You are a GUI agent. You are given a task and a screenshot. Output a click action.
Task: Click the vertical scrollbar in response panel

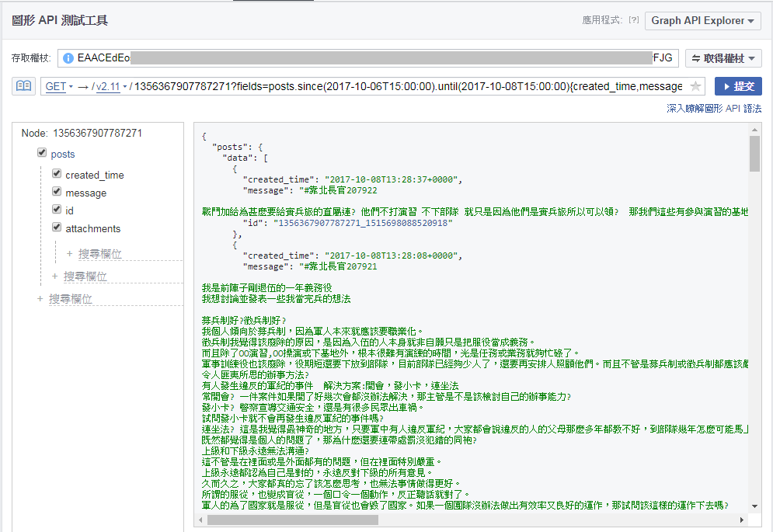754,154
